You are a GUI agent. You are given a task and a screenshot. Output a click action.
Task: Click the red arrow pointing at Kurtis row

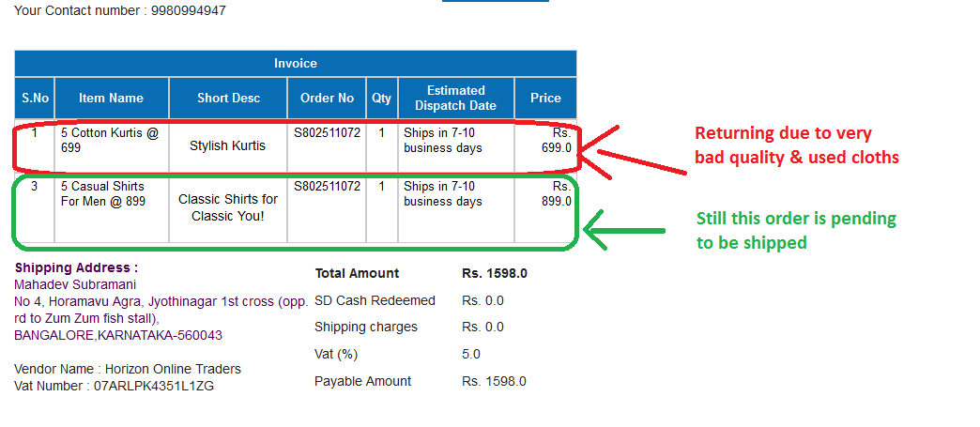coord(636,150)
